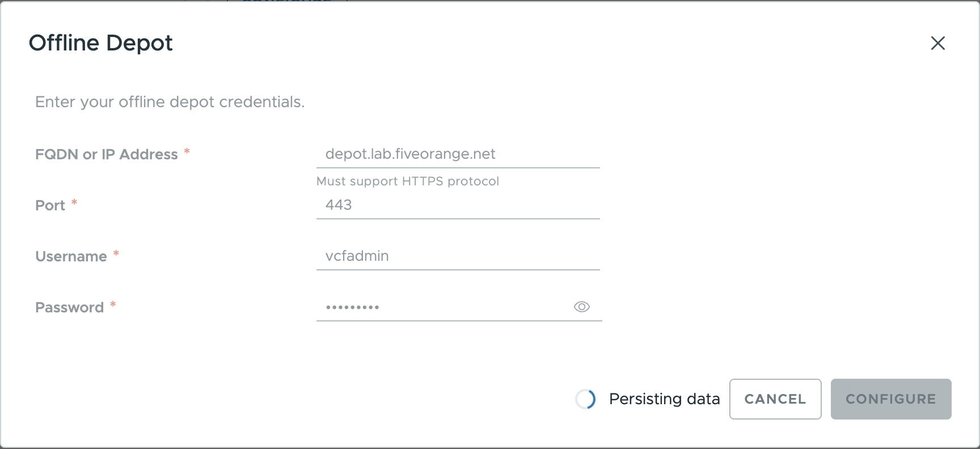Click into the masked Password field
This screenshot has height=449, width=980.
coord(442,307)
